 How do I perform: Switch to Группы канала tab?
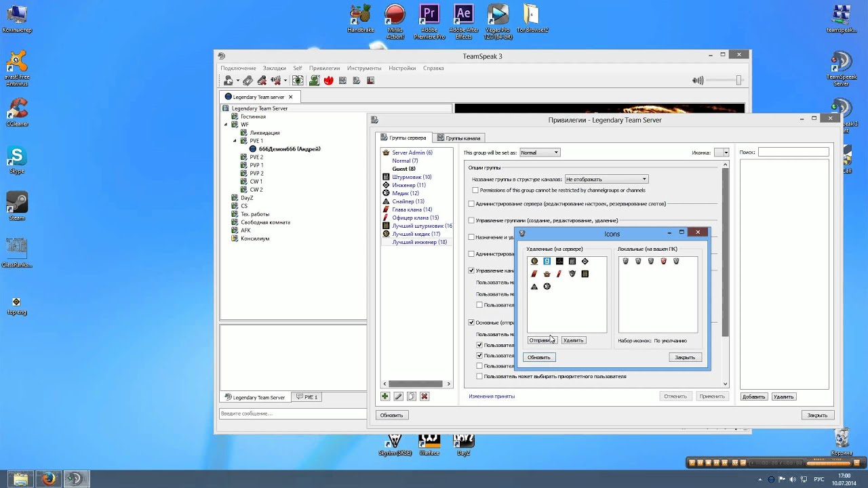point(459,138)
